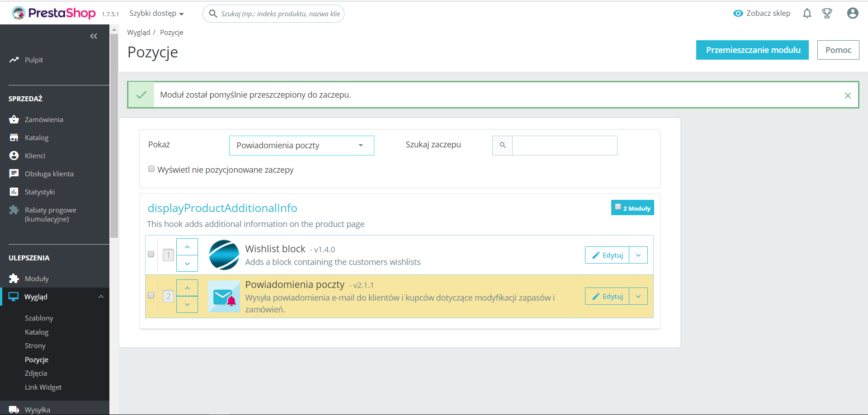Image resolution: width=868 pixels, height=415 pixels.
Task: Move Powiadomienia poczty down one position
Action: point(187,304)
